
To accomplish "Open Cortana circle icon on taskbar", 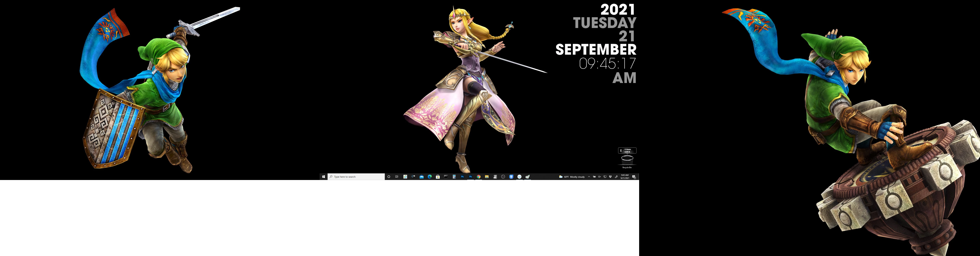I will [x=389, y=177].
